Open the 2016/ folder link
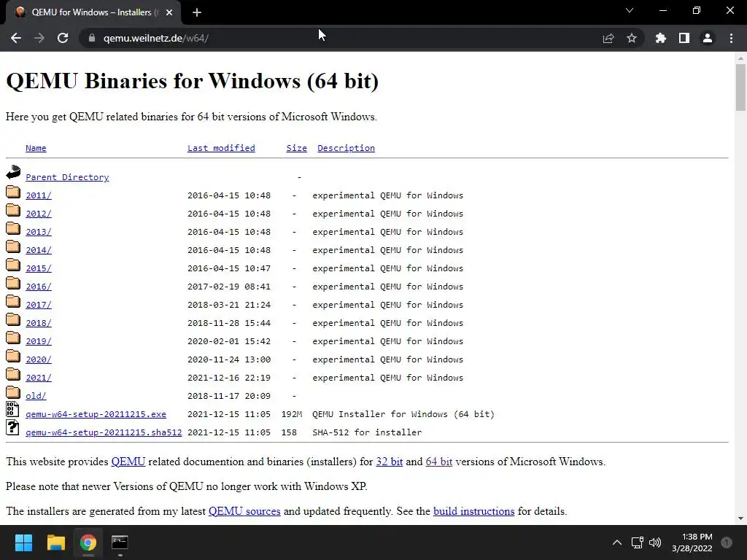The height and width of the screenshot is (560, 747). pyautogui.click(x=39, y=287)
